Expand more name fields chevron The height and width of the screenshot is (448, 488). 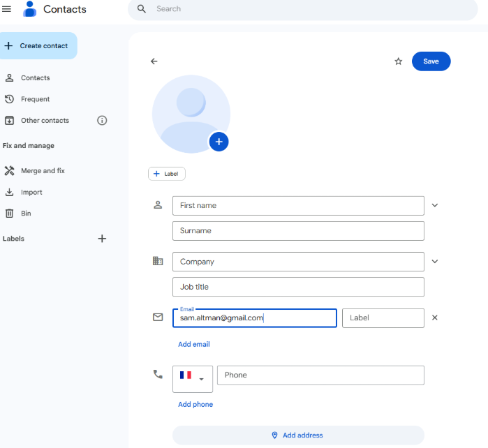435,205
